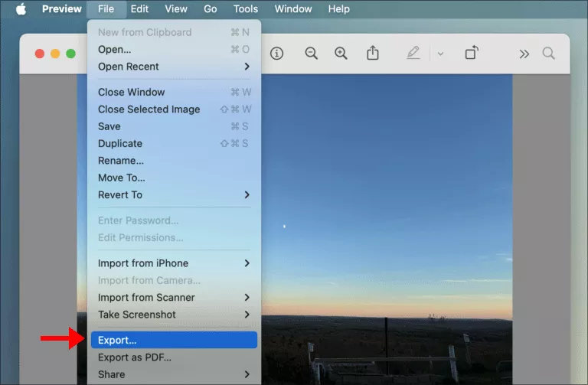588x385 pixels.
Task: Expand Take Screenshot submenu arrow
Action: tap(247, 314)
